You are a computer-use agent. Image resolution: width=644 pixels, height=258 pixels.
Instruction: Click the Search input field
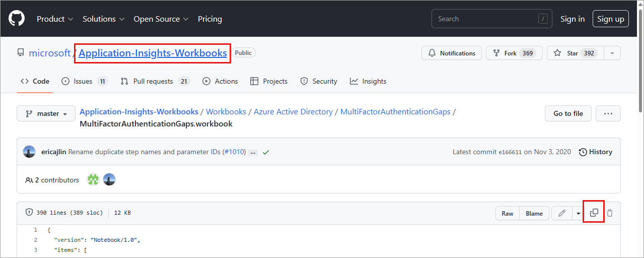(x=483, y=19)
